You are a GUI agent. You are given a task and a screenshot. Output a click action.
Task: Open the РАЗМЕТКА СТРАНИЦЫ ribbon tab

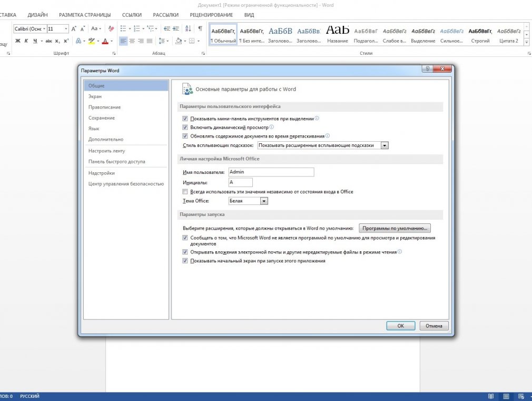click(85, 15)
